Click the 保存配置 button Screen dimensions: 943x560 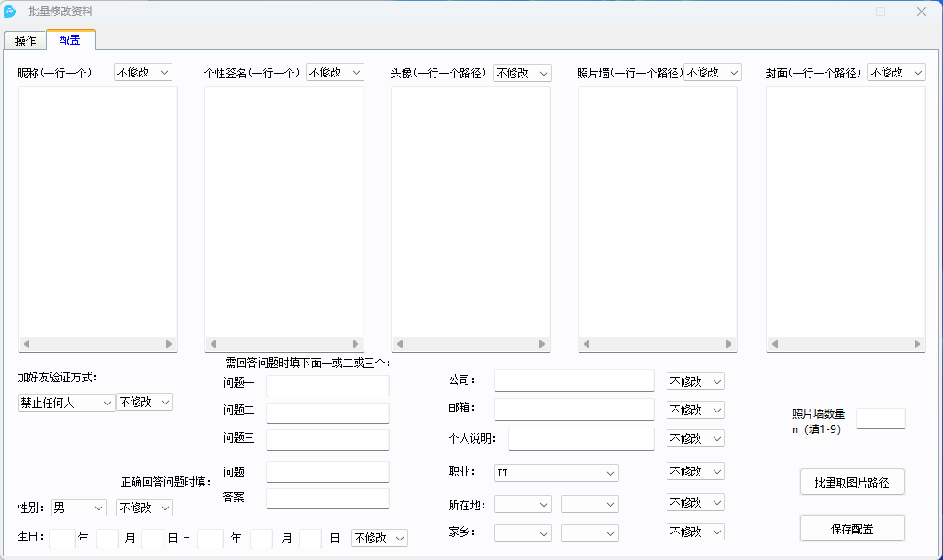coord(851,528)
